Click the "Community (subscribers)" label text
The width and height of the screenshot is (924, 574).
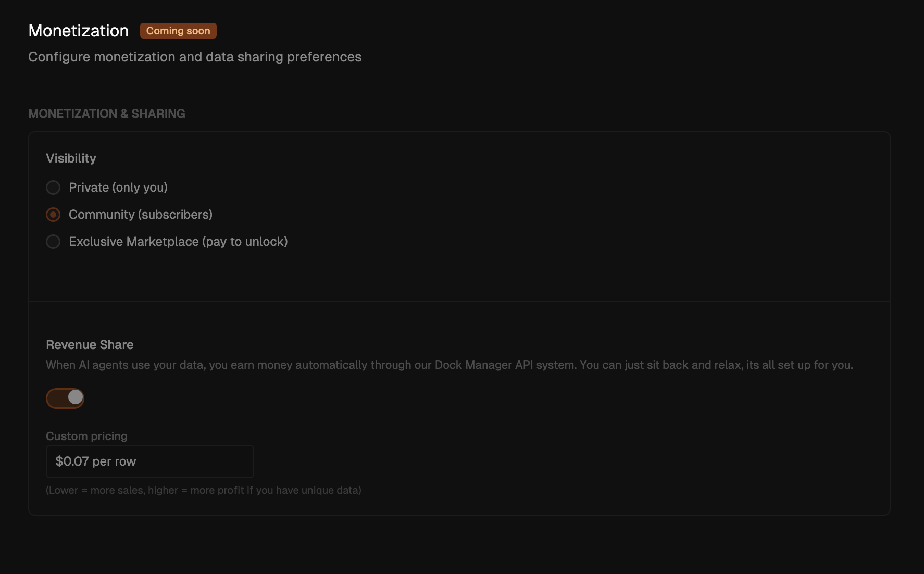(x=141, y=215)
